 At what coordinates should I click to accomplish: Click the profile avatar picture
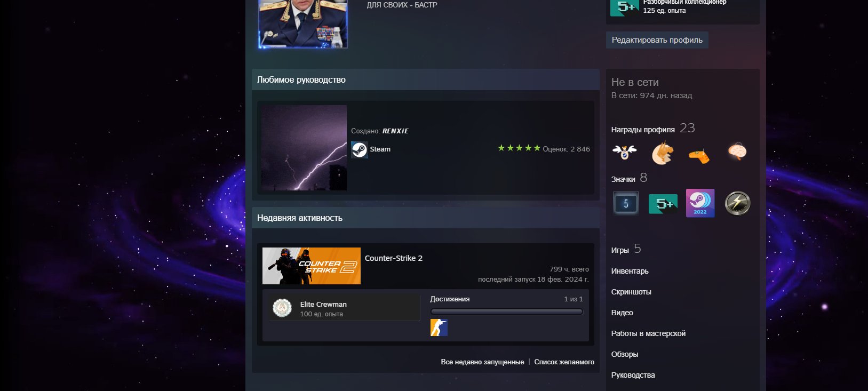[303, 23]
